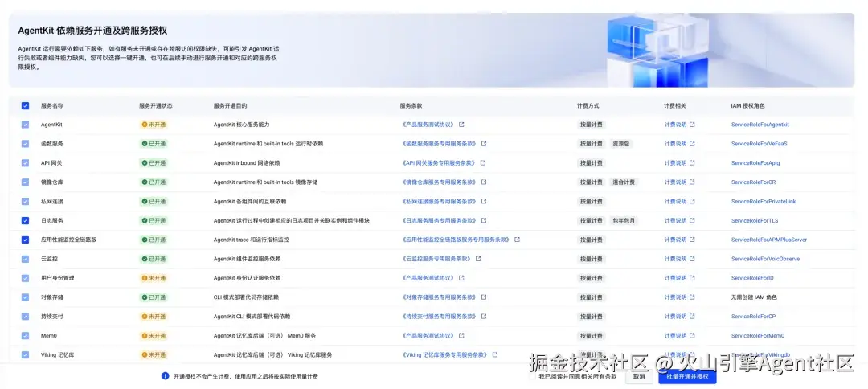Click external-link icon beside 云监控服务专用服务条款

click(478, 259)
